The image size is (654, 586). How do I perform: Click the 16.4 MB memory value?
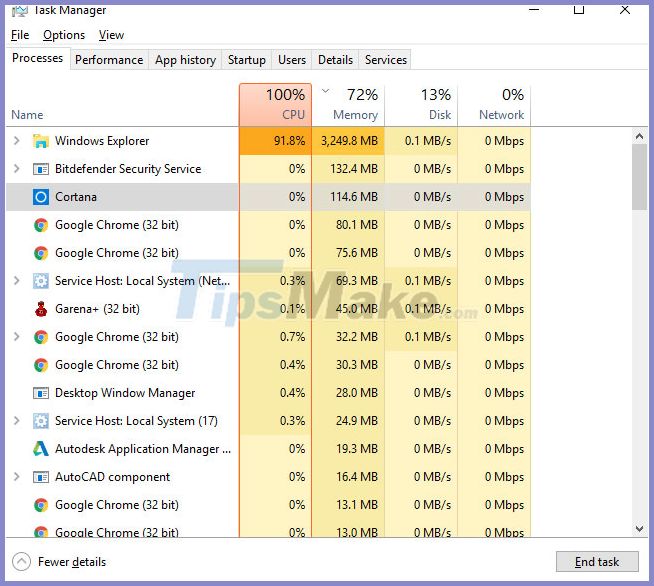click(357, 477)
